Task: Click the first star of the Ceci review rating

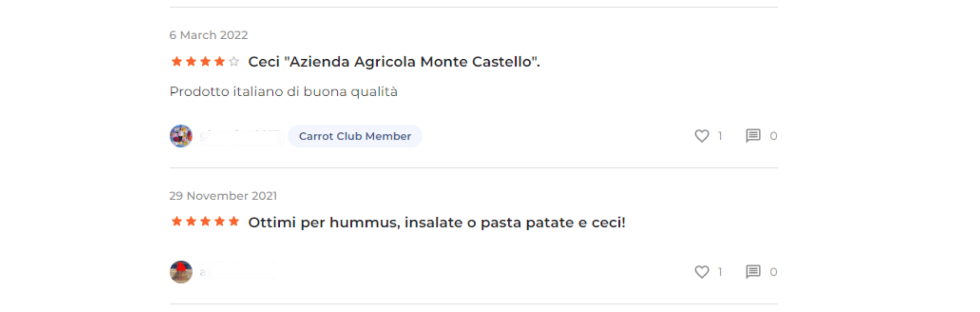Action: click(177, 62)
